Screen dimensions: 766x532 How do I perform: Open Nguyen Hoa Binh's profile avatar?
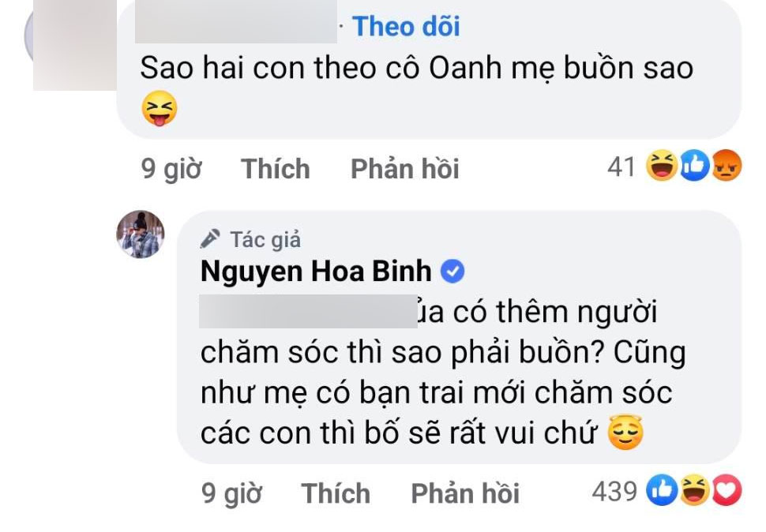[x=141, y=234]
